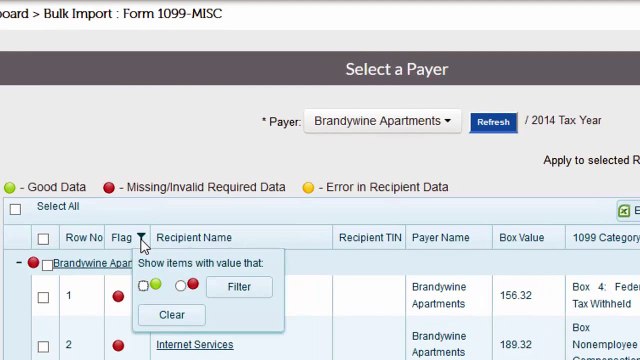Click the Refresh button

click(x=493, y=122)
